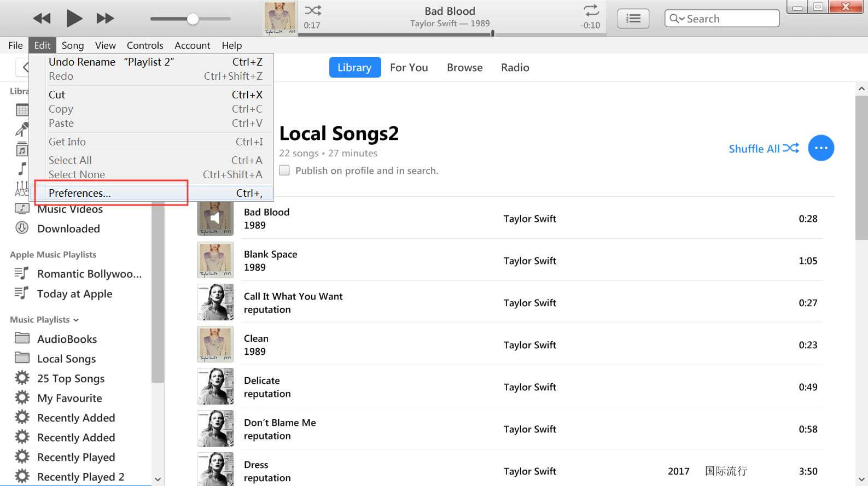Screen dimensions: 868x486
Task: Adjust the volume slider knob
Action: 193,19
